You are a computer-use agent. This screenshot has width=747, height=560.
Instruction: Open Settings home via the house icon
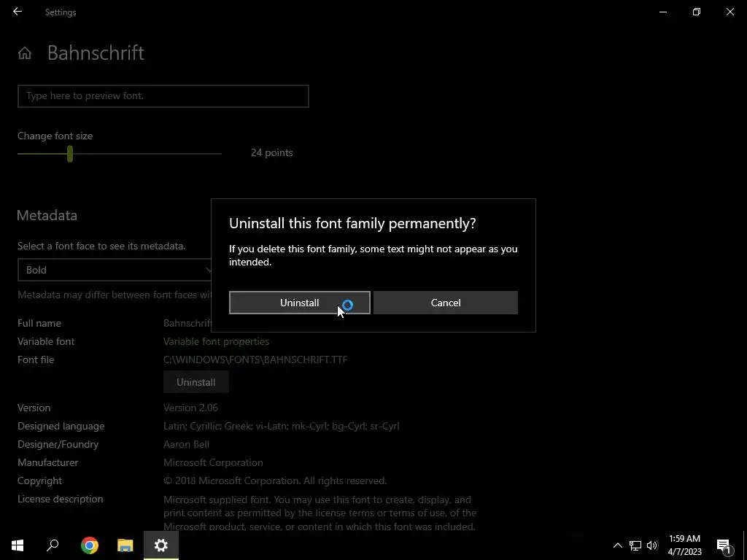[25, 52]
